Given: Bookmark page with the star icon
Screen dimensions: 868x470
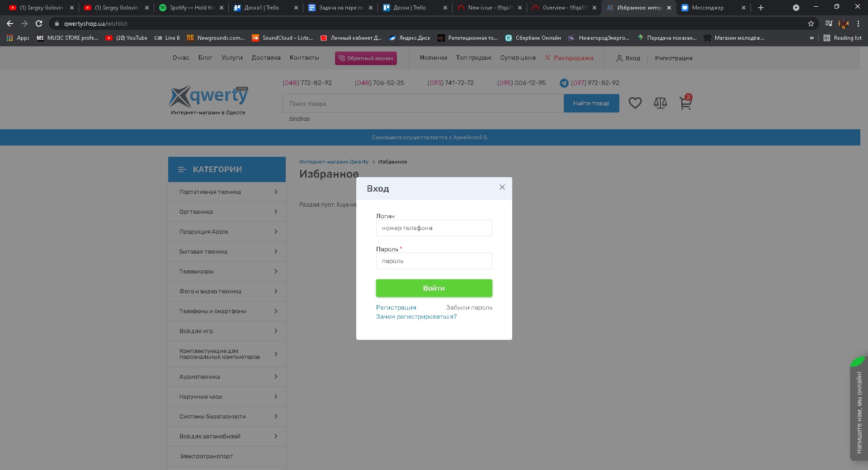Looking at the screenshot, I should point(811,23).
